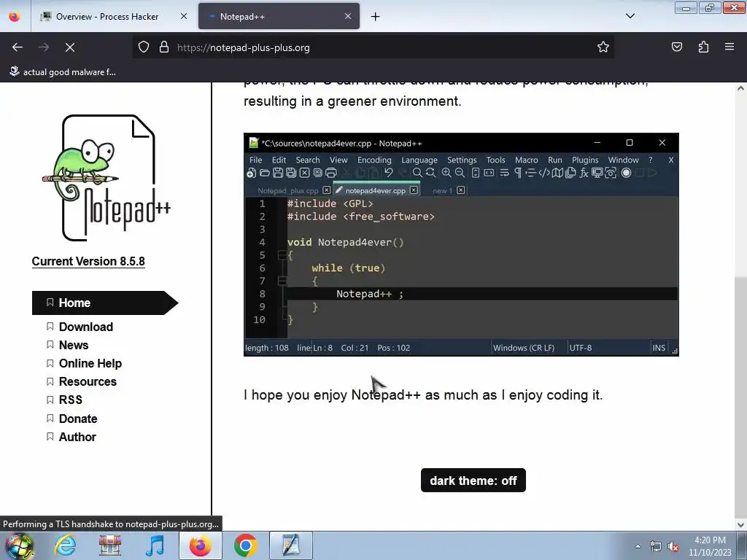Open the Author sidebar link
The image size is (747, 560).
77,437
